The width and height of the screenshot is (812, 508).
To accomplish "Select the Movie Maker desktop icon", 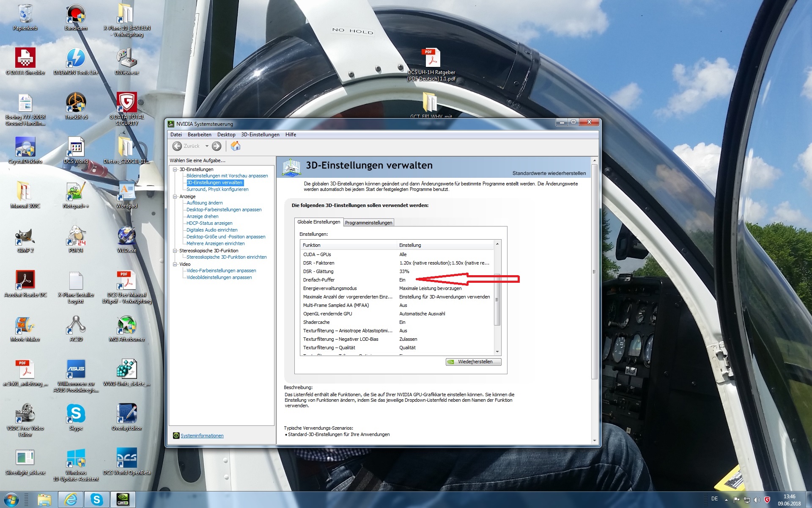I will point(25,328).
